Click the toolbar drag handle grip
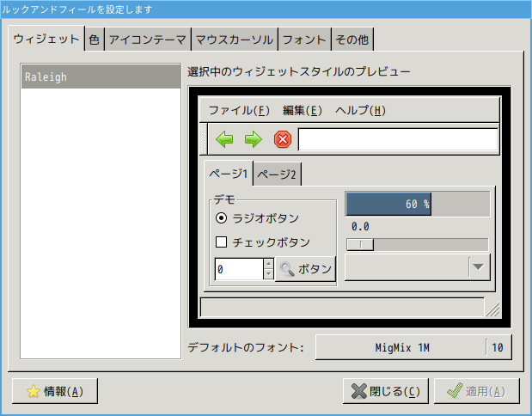Screen dimensions: 532x416 click(x=204, y=138)
